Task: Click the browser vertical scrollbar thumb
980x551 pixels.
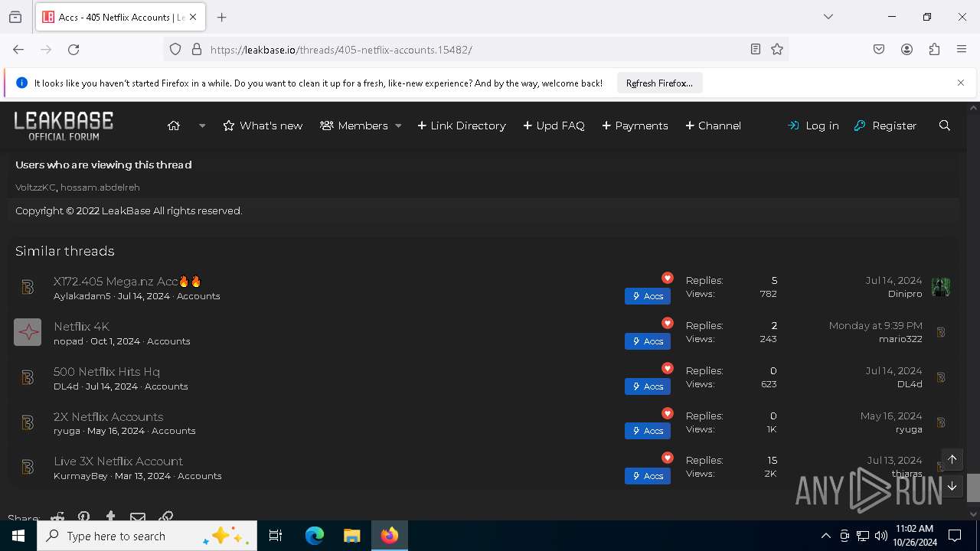Action: point(973,487)
